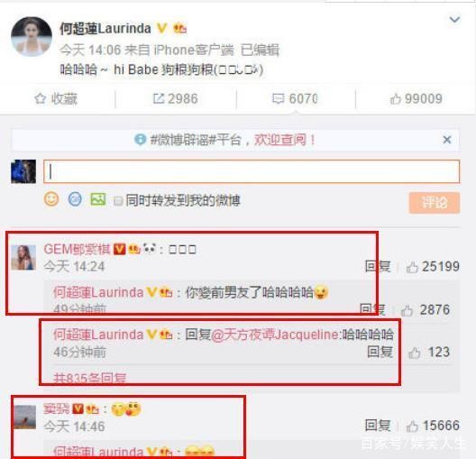This screenshot has height=459, width=476.
Task: Close the 微博辟谣 notice banner
Action: (x=447, y=140)
